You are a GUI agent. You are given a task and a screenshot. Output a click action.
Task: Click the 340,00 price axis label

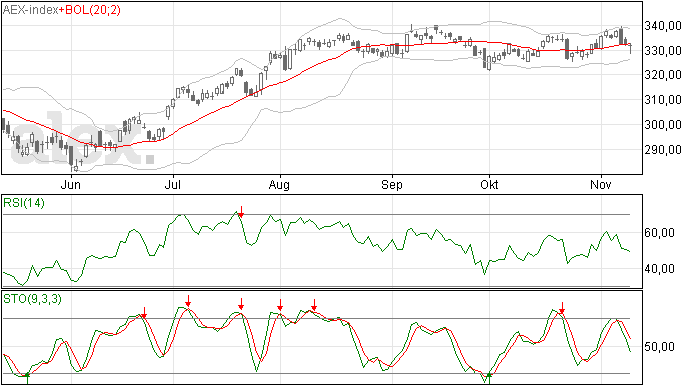(x=663, y=26)
